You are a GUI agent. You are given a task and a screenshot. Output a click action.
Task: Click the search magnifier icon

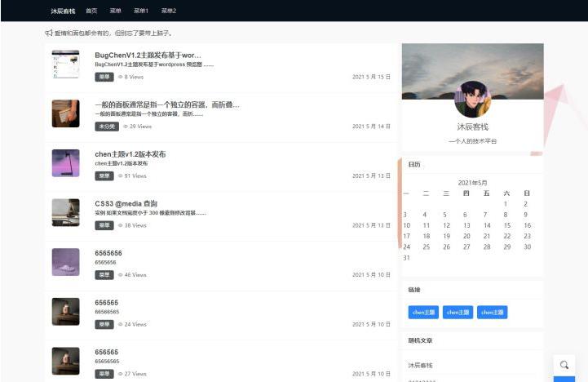coord(564,365)
